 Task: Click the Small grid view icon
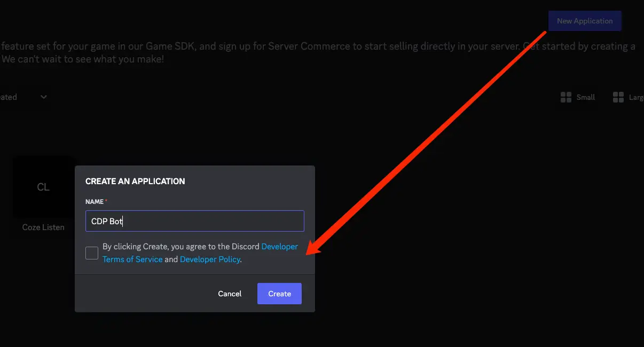[566, 97]
